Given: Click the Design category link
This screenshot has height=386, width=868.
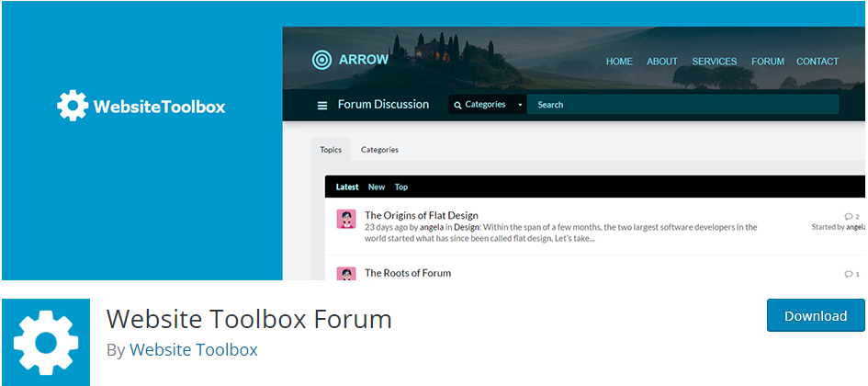Looking at the screenshot, I should (x=466, y=227).
